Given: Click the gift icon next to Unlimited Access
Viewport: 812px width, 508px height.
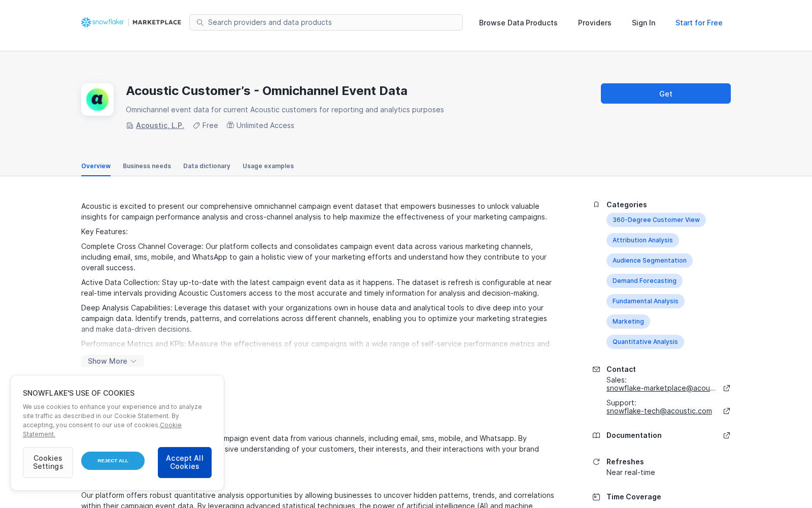Looking at the screenshot, I should (230, 125).
